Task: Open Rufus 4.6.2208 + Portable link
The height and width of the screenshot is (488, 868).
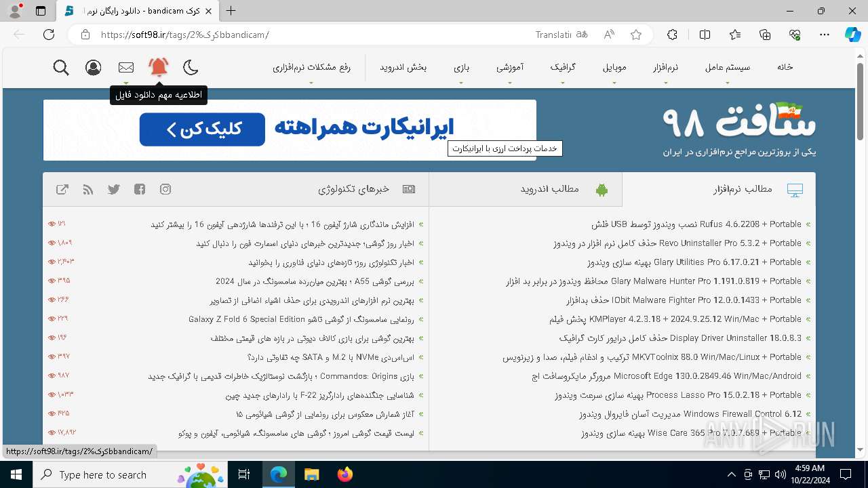Action: point(696,224)
